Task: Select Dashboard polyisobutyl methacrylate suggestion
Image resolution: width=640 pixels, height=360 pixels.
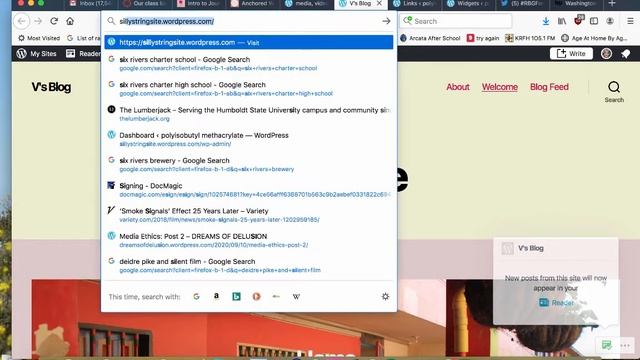Action: (x=249, y=140)
